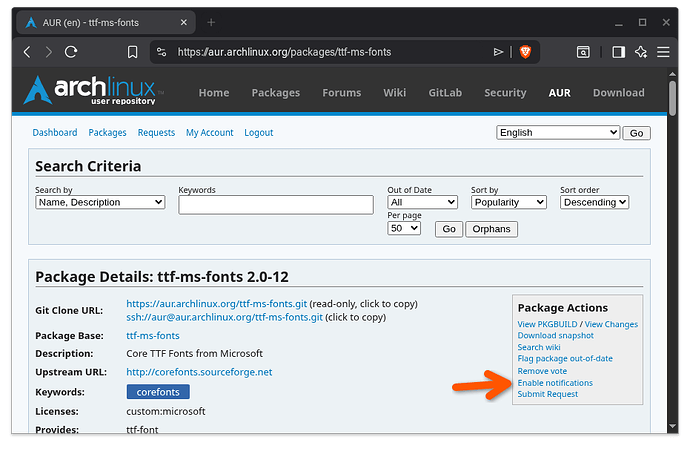Click the Logout link

pos(259,132)
